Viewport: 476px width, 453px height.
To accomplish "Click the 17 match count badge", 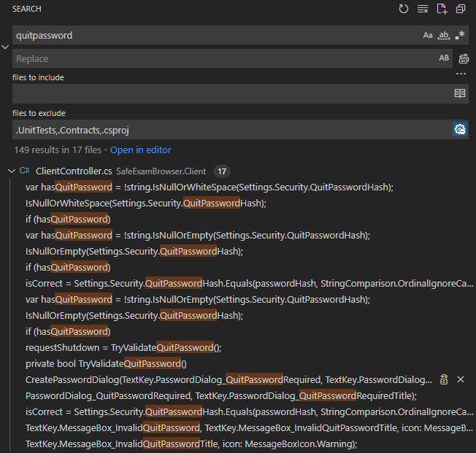I will pyautogui.click(x=222, y=171).
